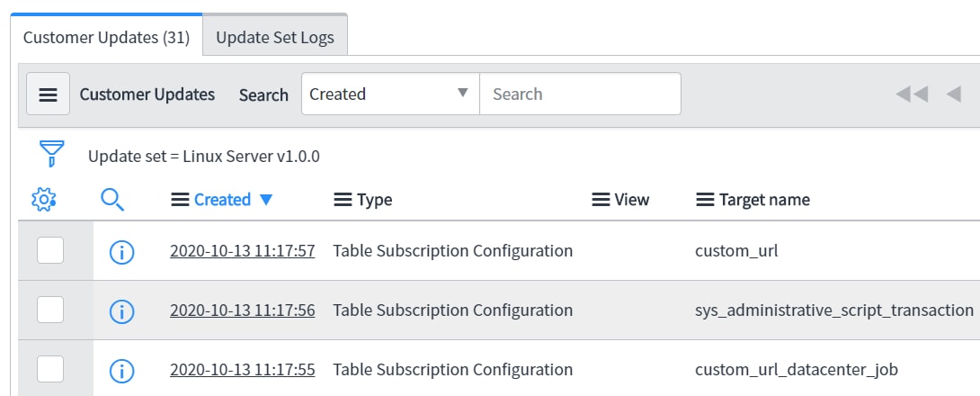
Task: Select checkbox for custom_url_datacenter_job row
Action: (50, 369)
